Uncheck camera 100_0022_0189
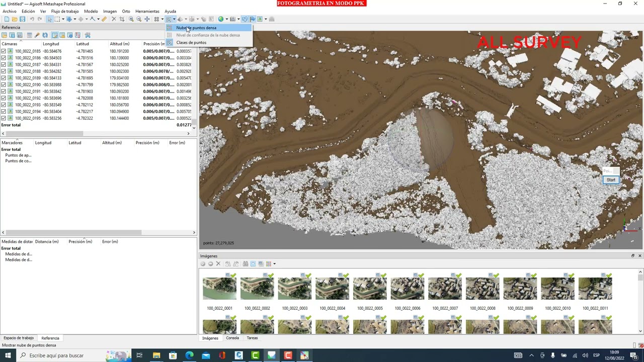Viewport: 644px width, 362px height. point(4,78)
